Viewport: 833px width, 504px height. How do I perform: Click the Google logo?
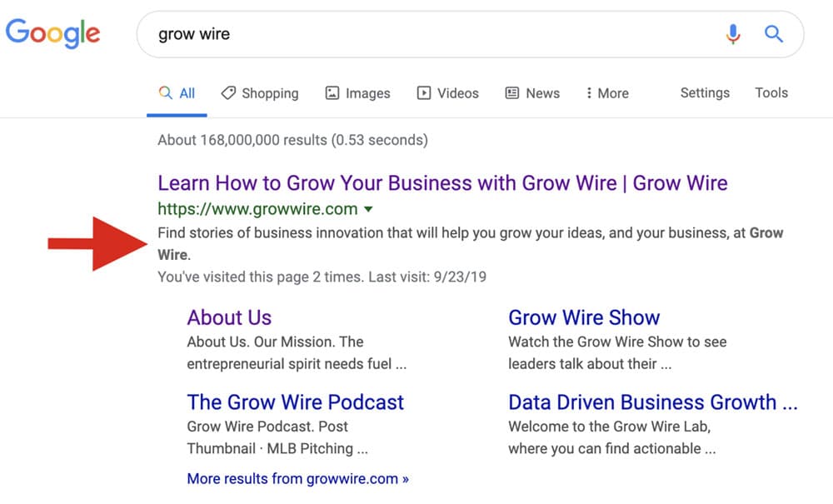52,33
